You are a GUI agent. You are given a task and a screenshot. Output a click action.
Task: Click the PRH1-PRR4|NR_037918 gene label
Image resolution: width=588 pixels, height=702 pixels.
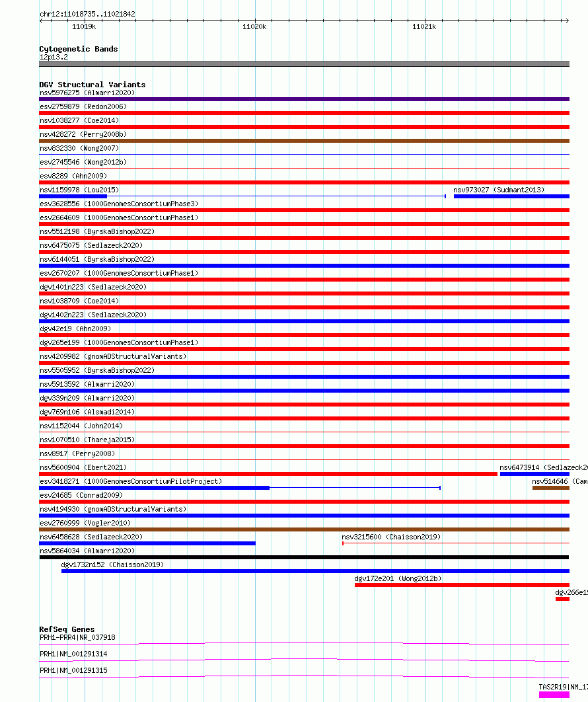point(77,637)
